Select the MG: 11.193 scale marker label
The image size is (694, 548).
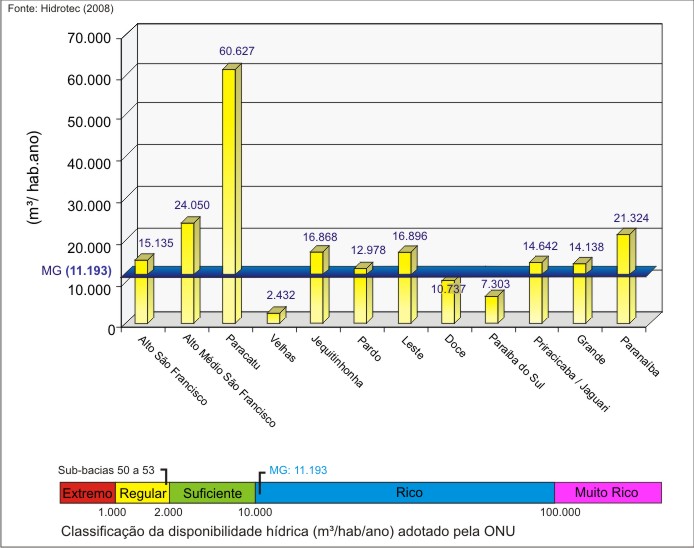(x=298, y=470)
